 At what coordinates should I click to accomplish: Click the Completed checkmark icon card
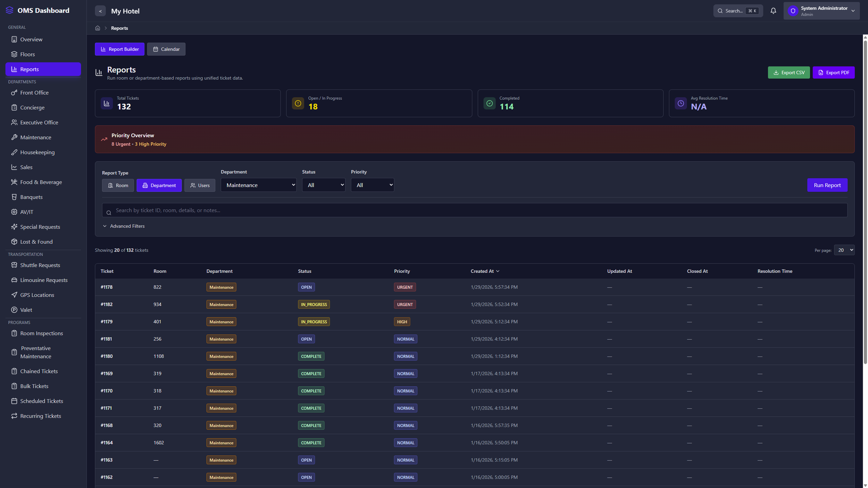point(489,103)
